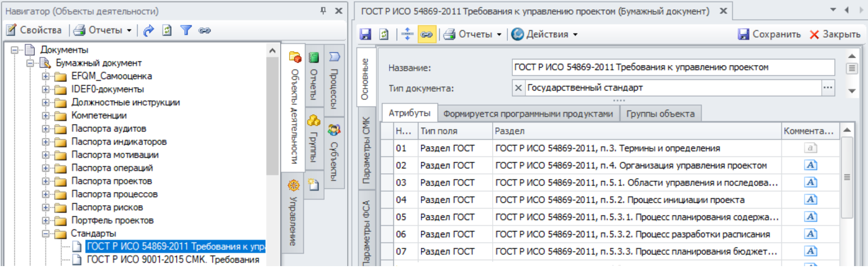868x271 pixels.
Task: Click the chain link icon in Navigator toolbar
Action: [x=205, y=31]
